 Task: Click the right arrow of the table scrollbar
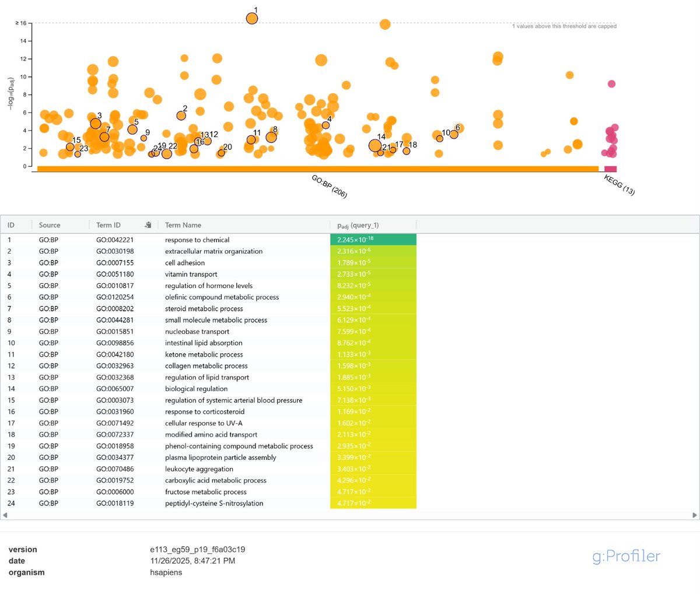click(x=694, y=515)
